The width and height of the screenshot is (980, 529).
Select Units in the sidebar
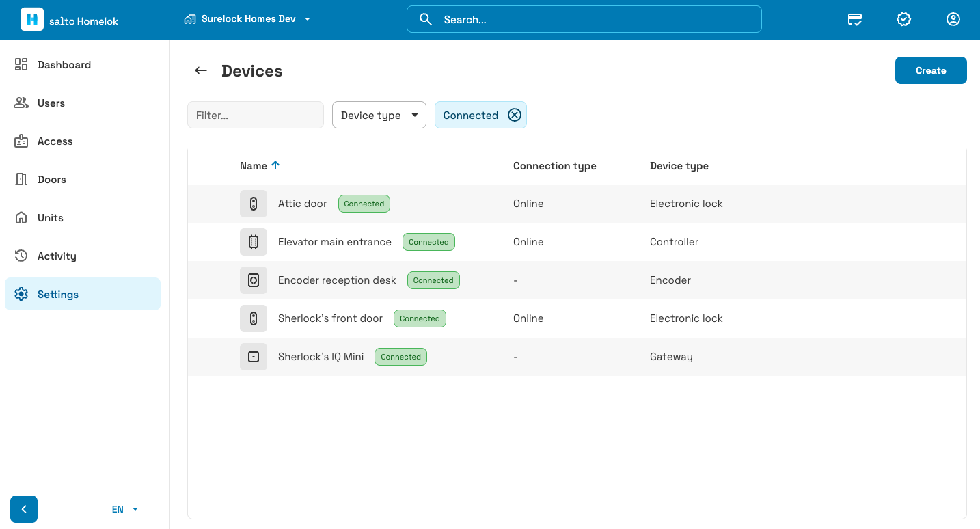point(83,218)
